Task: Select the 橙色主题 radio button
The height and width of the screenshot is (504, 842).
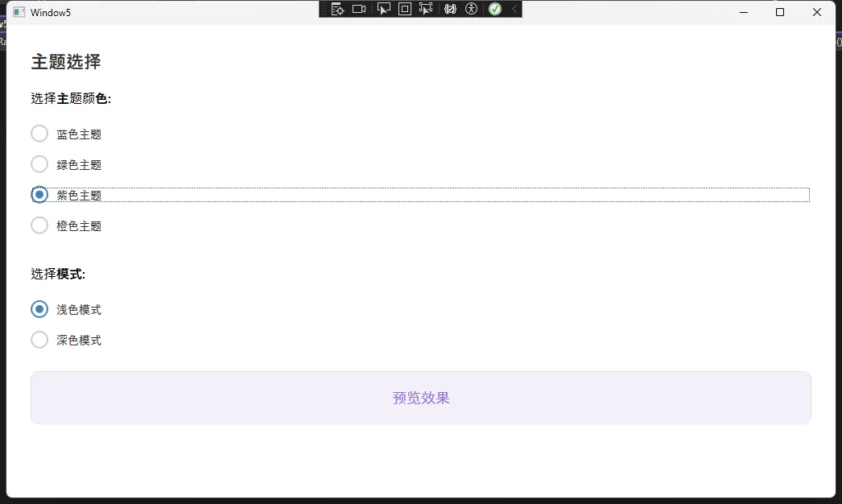Action: [x=39, y=225]
